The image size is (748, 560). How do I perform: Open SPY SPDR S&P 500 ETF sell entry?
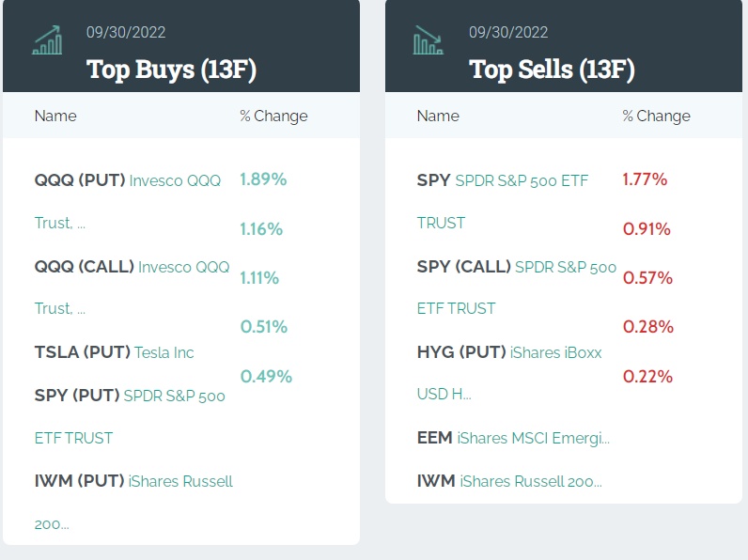(x=502, y=180)
